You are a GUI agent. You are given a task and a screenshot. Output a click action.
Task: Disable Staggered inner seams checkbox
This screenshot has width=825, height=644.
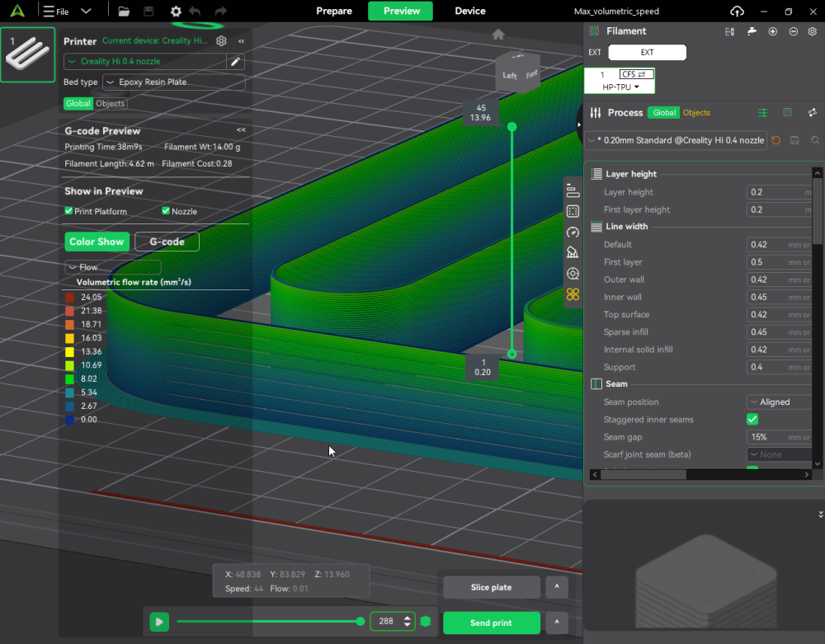click(x=752, y=420)
